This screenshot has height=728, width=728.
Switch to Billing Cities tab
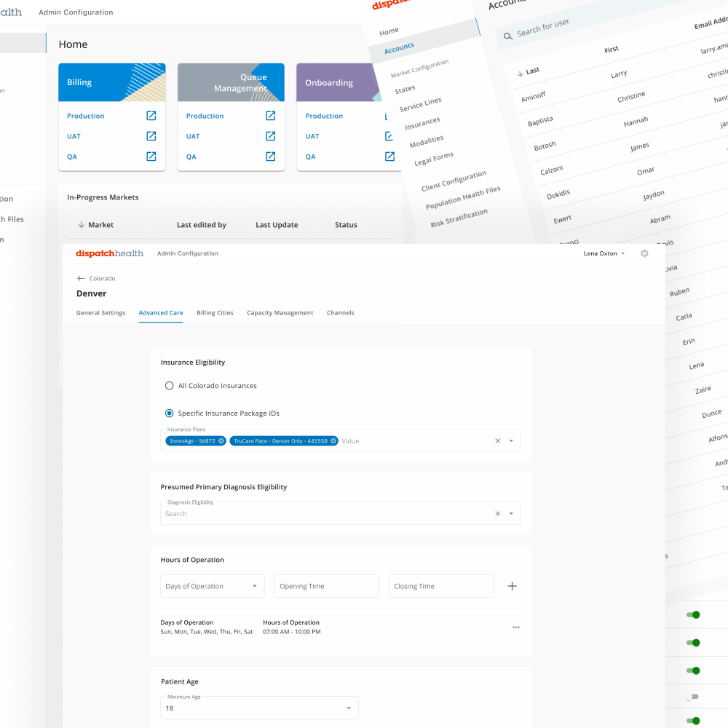[215, 313]
